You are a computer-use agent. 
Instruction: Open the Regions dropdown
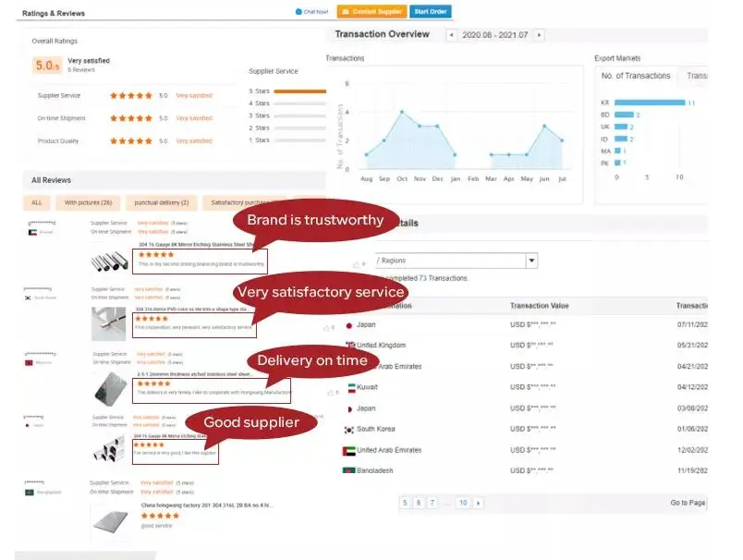[531, 261]
